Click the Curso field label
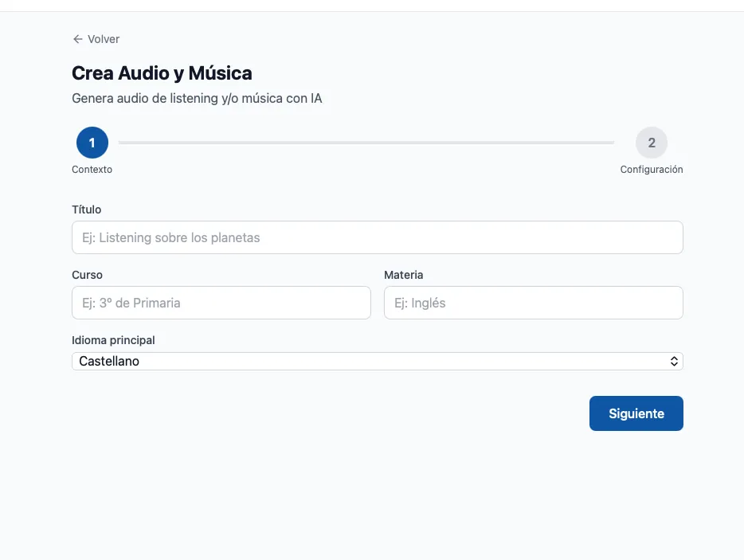Viewport: 744px width, 560px height. (88, 275)
